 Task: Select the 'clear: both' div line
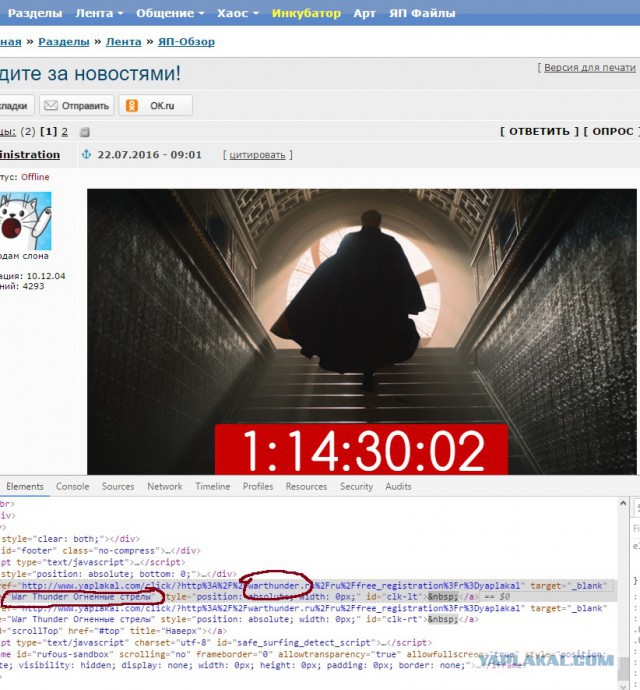[70, 539]
